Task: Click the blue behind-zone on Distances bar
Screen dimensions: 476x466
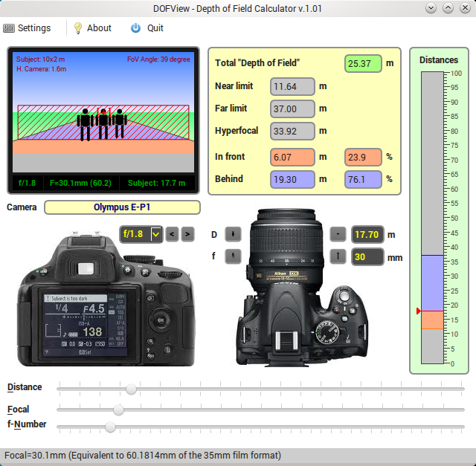Action: (432, 283)
